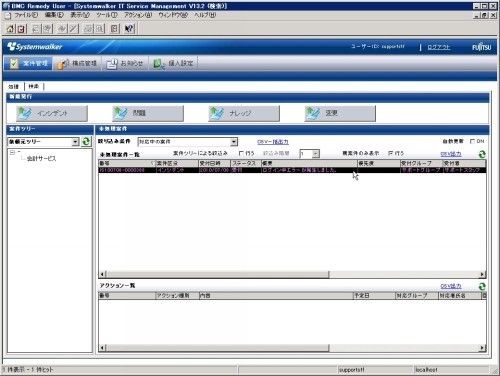This screenshot has width=500, height=376.
Task: Open the 表示(V) menu
Action: (80, 15)
